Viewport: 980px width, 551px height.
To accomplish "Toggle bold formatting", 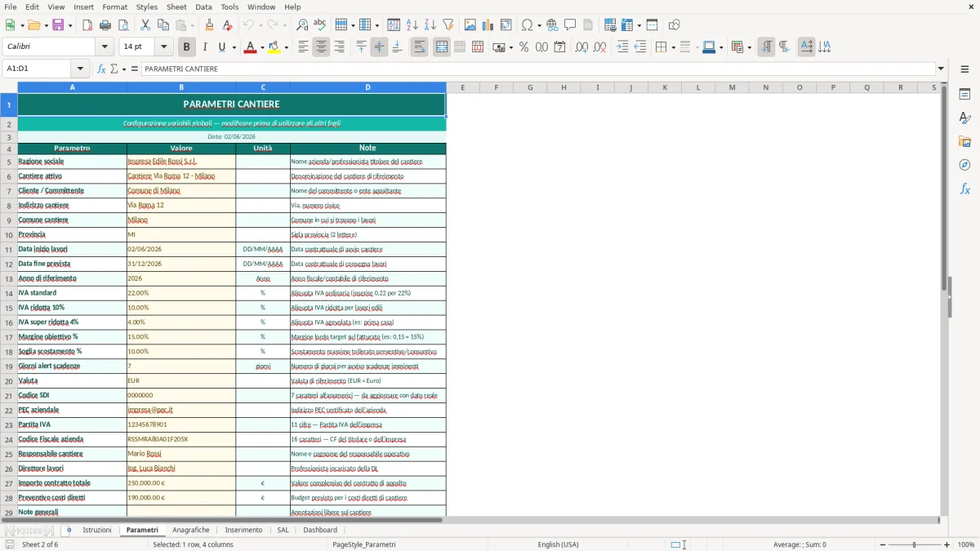I will pyautogui.click(x=186, y=47).
